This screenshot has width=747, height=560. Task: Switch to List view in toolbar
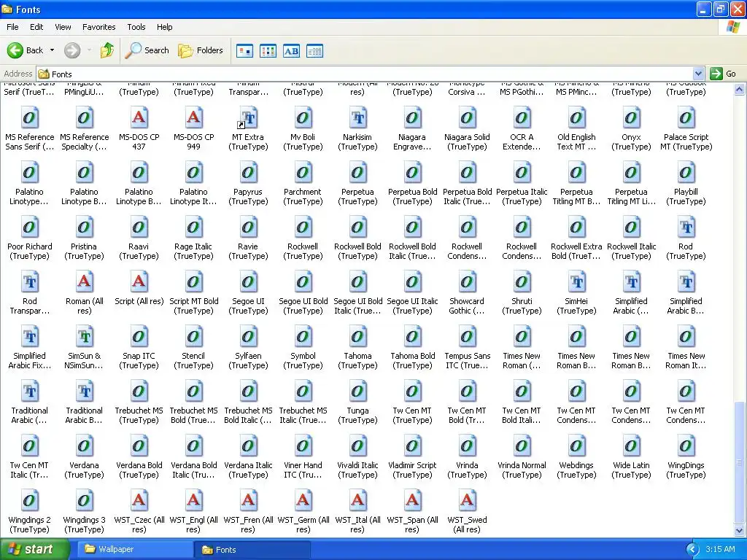click(x=268, y=50)
